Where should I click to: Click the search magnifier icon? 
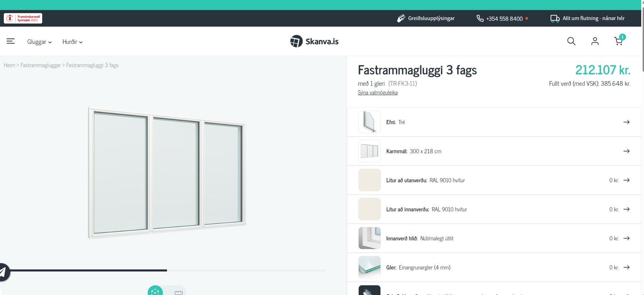pos(571,42)
